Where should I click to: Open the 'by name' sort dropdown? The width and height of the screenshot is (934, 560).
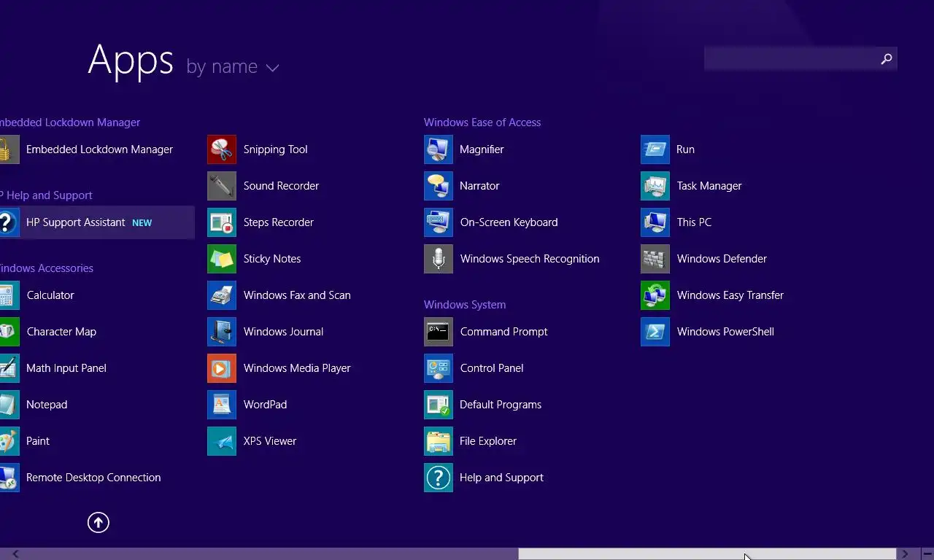[x=233, y=67]
